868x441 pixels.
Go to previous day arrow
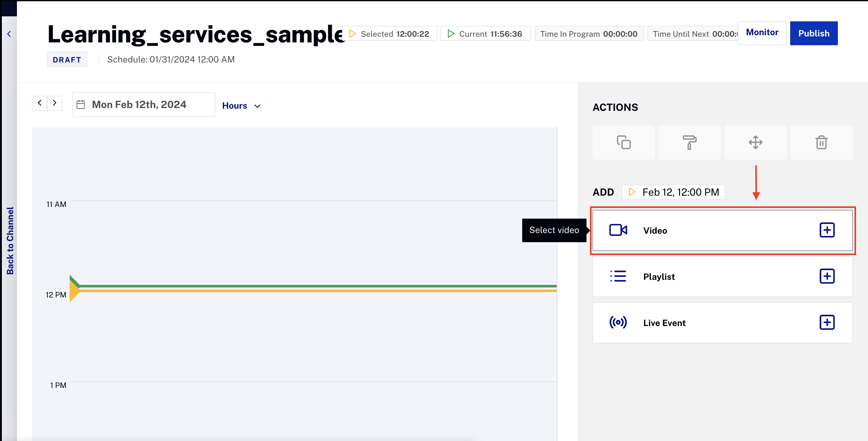tap(40, 103)
